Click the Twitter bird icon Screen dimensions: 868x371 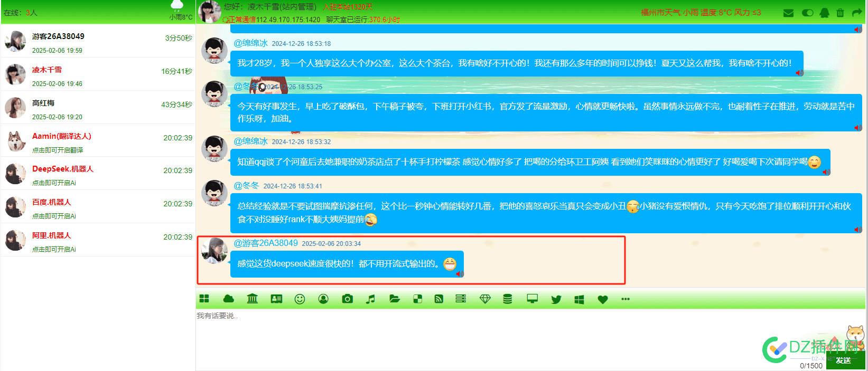click(556, 299)
